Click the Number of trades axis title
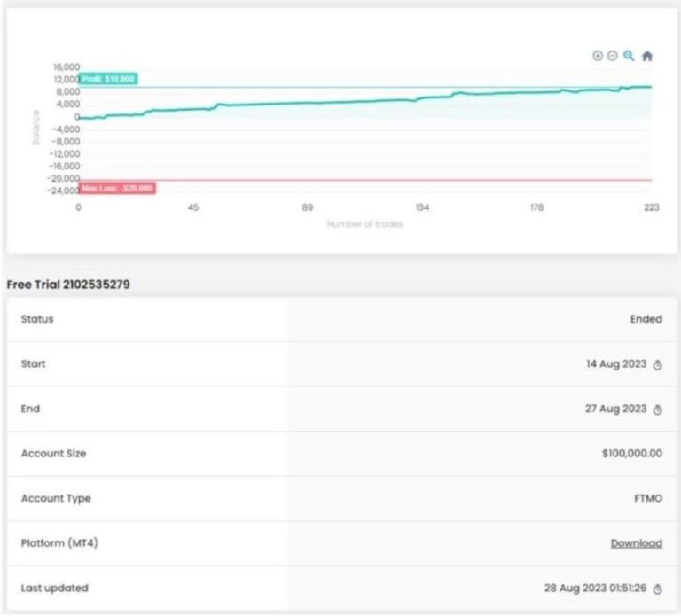Viewport: 681px width, 616px height. [364, 224]
